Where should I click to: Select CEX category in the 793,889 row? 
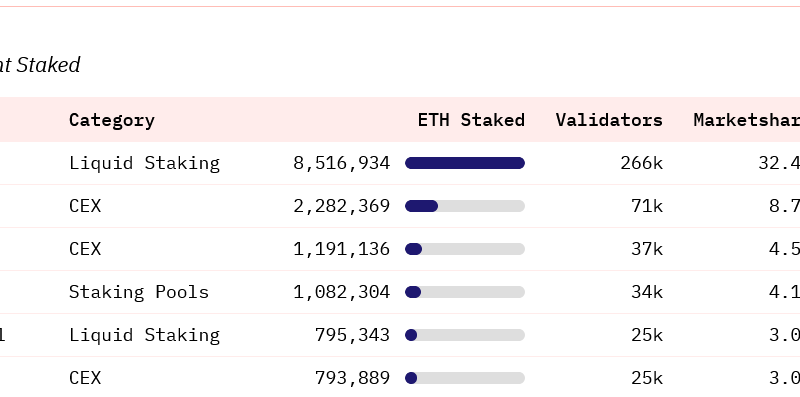click(x=85, y=378)
